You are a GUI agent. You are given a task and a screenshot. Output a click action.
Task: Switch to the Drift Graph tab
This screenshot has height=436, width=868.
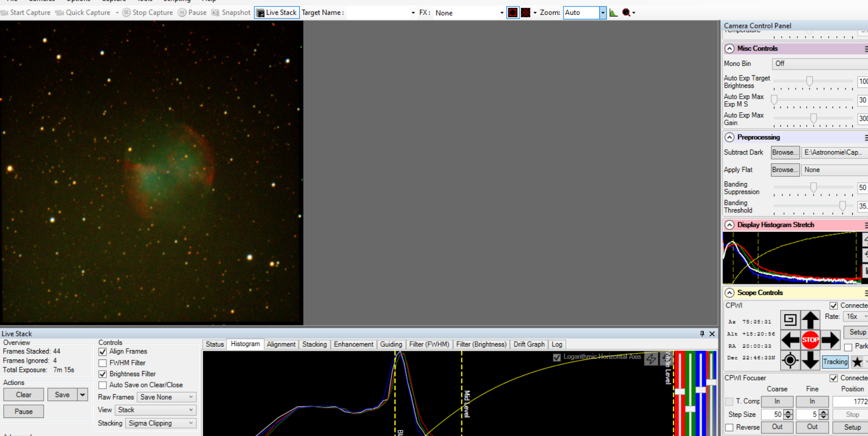point(529,344)
